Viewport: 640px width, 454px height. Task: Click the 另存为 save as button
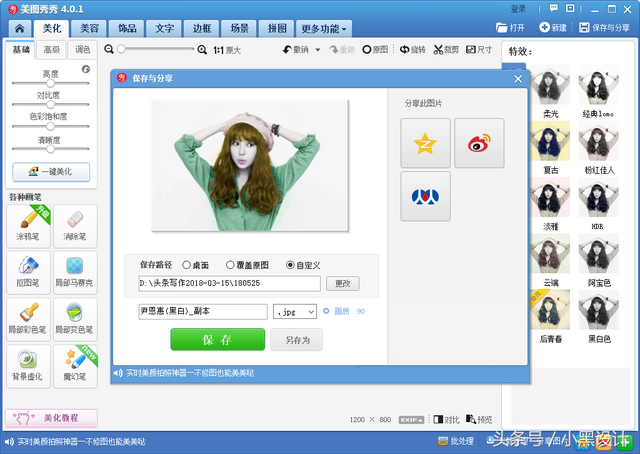pyautogui.click(x=297, y=340)
